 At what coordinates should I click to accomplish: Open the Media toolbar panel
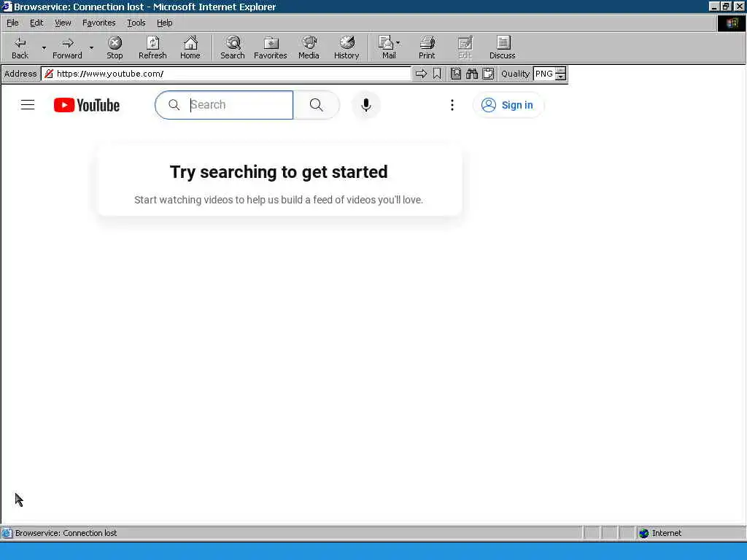tap(309, 47)
